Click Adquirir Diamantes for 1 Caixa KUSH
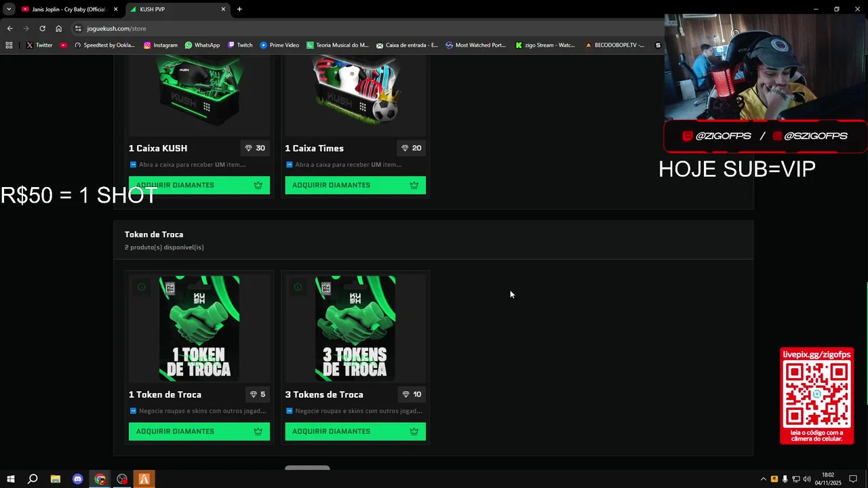This screenshot has width=868, height=488. (x=199, y=185)
